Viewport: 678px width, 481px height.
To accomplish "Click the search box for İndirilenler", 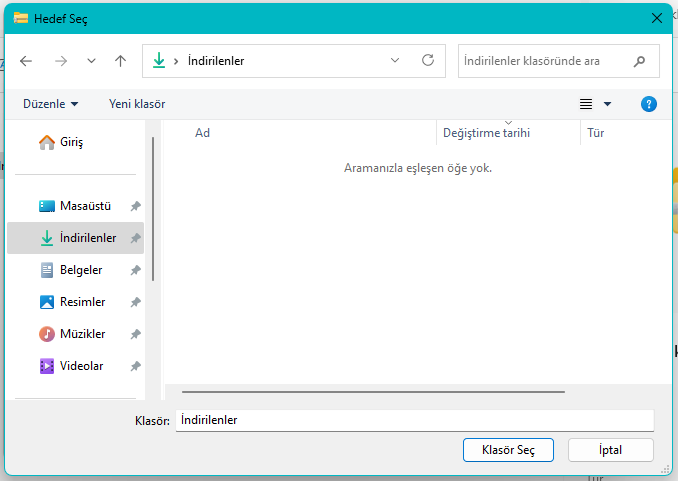I will point(559,61).
